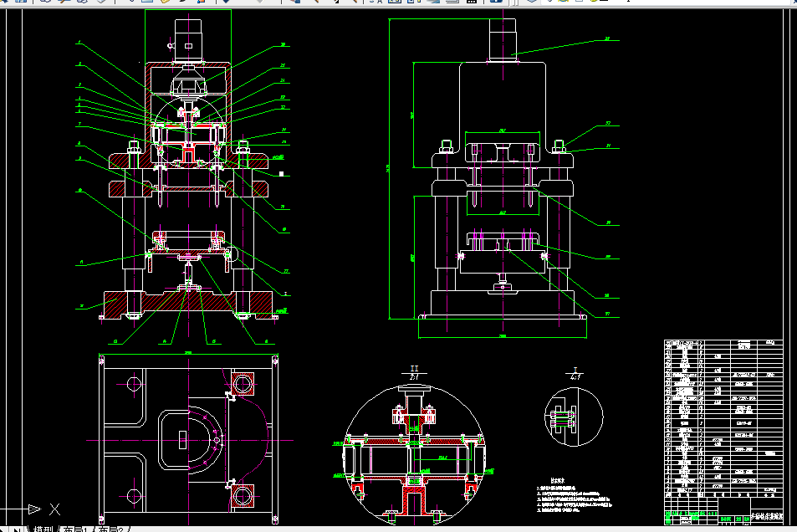
Task: Select the detail view II enlarged circle
Action: 414,454
